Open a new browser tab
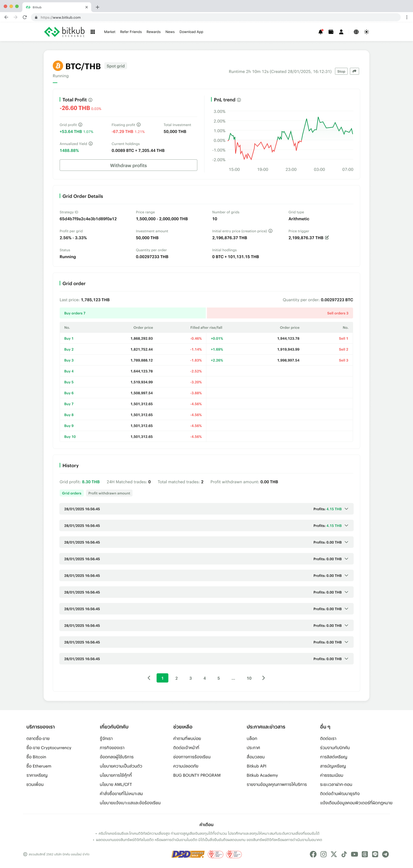Image resolution: width=413 pixels, height=868 pixels. [97, 7]
